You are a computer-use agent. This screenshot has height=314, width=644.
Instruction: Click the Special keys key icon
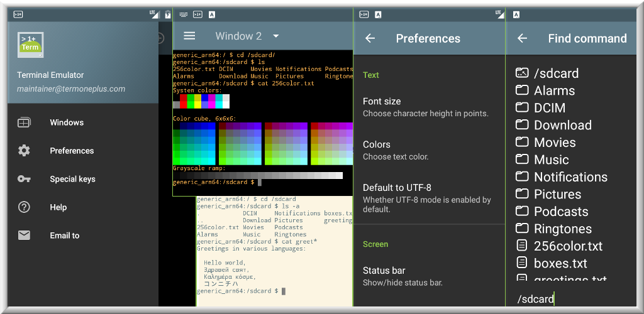click(x=24, y=179)
